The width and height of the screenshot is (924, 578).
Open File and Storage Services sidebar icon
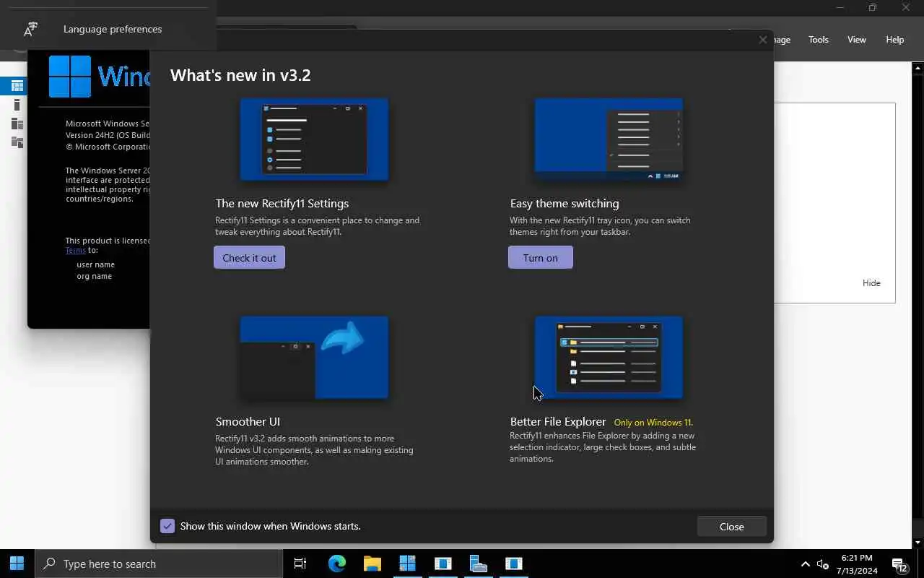17,142
